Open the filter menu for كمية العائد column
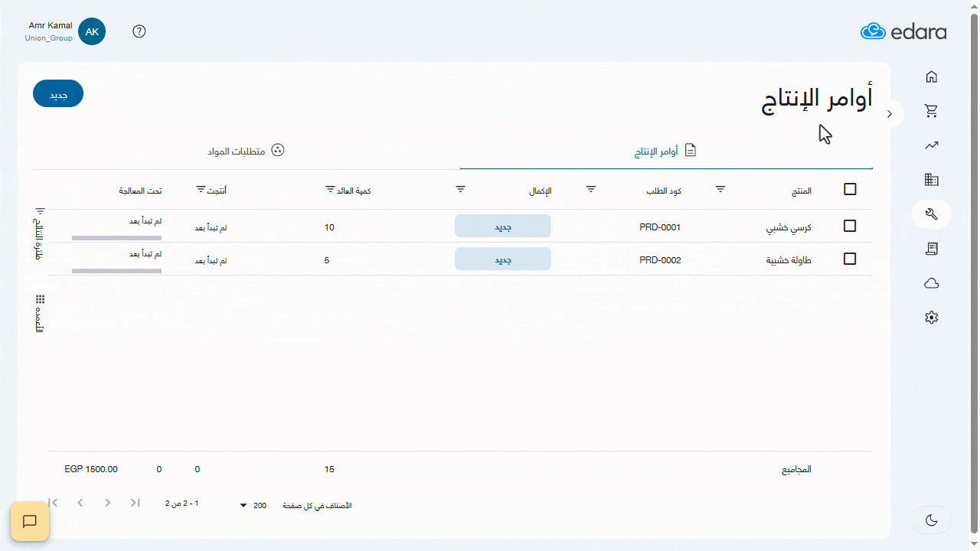 (x=331, y=188)
